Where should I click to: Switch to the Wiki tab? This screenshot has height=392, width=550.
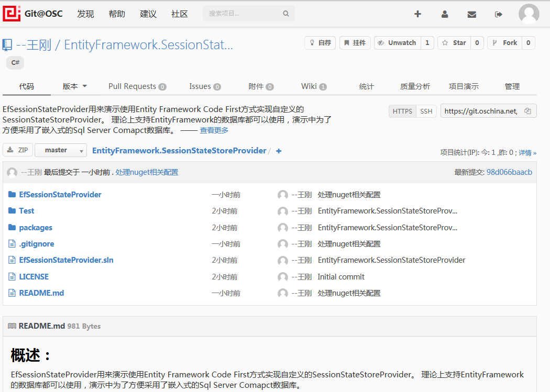pos(314,86)
